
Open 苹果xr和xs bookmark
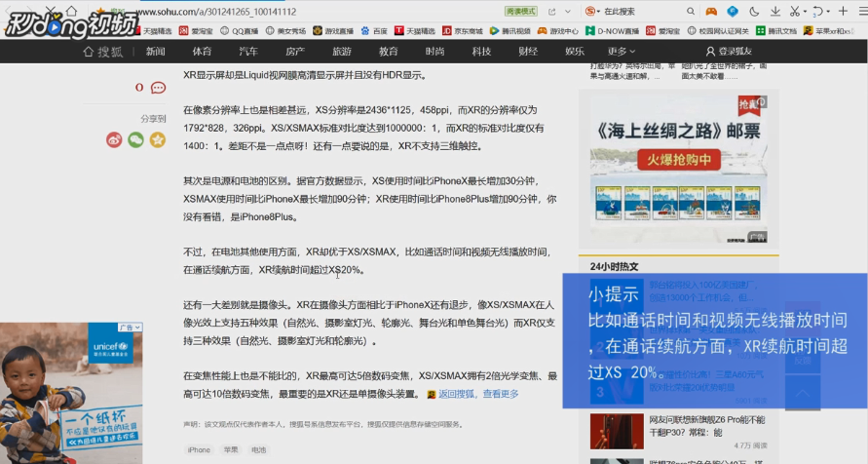pyautogui.click(x=827, y=31)
